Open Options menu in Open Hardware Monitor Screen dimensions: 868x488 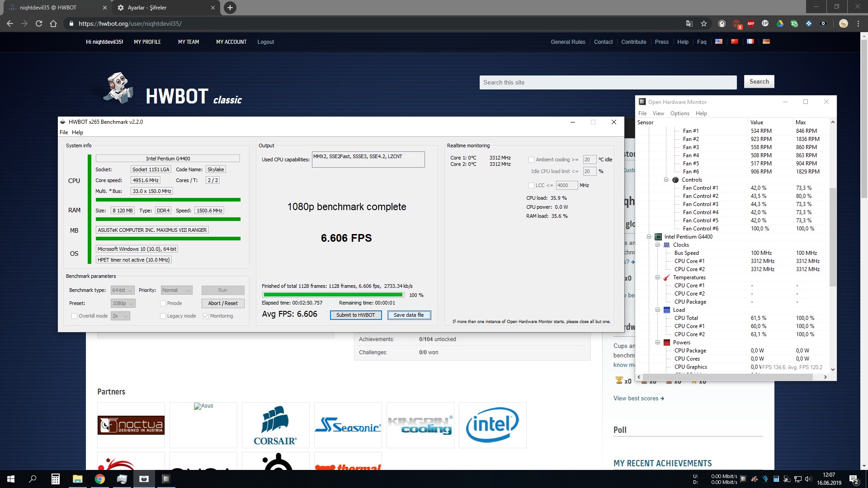(680, 113)
